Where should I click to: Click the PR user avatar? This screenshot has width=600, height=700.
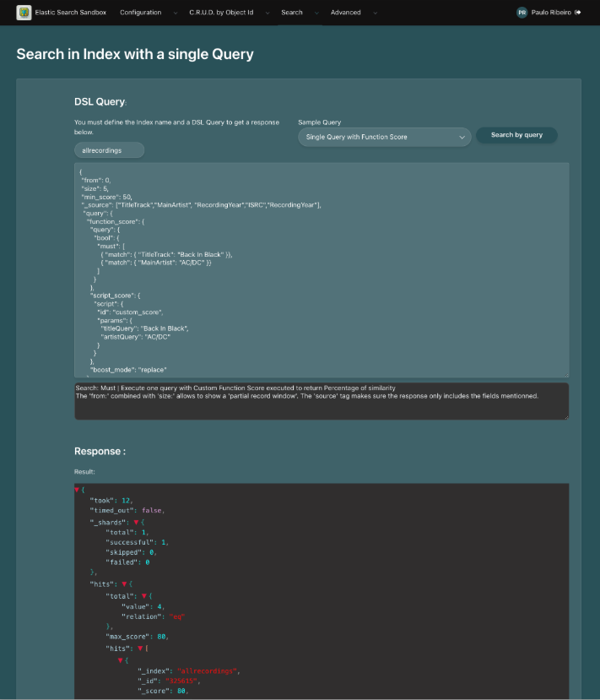pos(522,13)
